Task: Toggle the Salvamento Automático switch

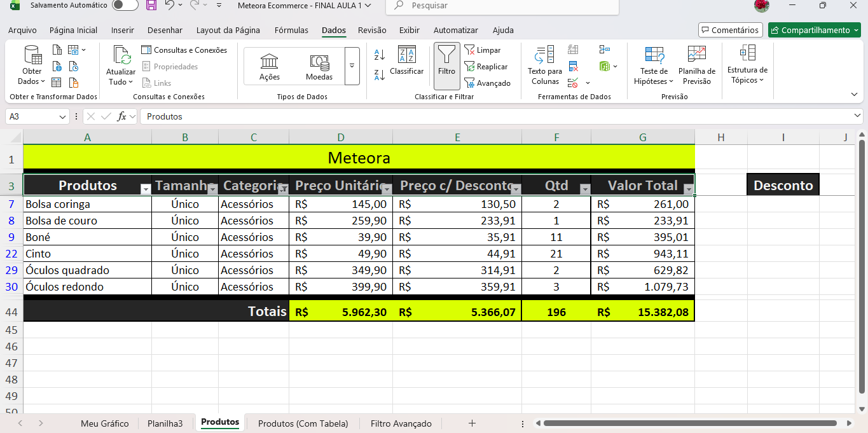Action: pyautogui.click(x=125, y=5)
